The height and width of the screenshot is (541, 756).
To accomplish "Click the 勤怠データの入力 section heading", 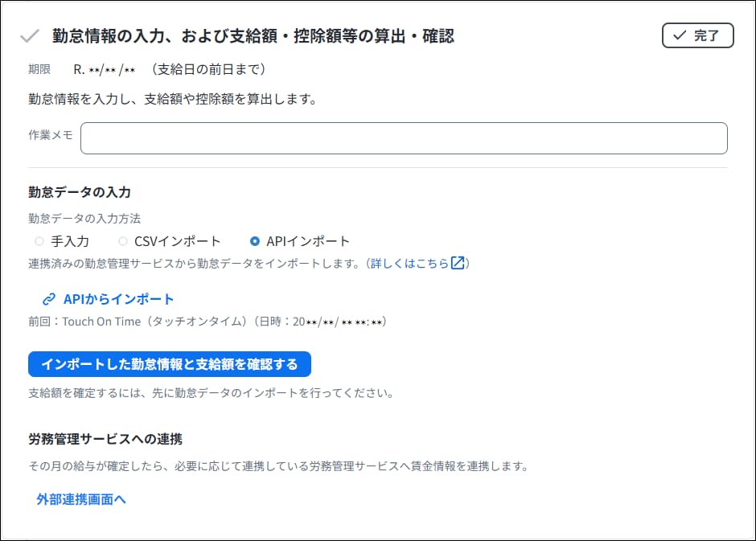I will (x=80, y=192).
